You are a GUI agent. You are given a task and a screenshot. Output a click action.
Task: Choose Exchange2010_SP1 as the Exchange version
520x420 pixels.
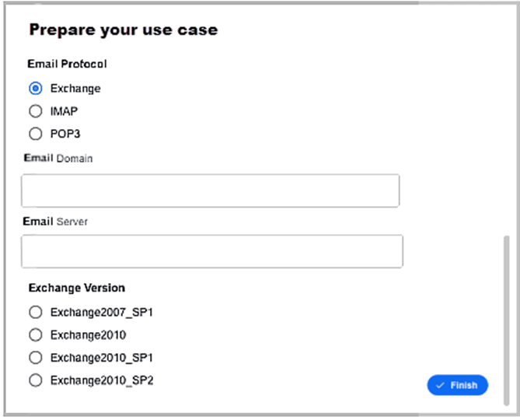coord(36,358)
